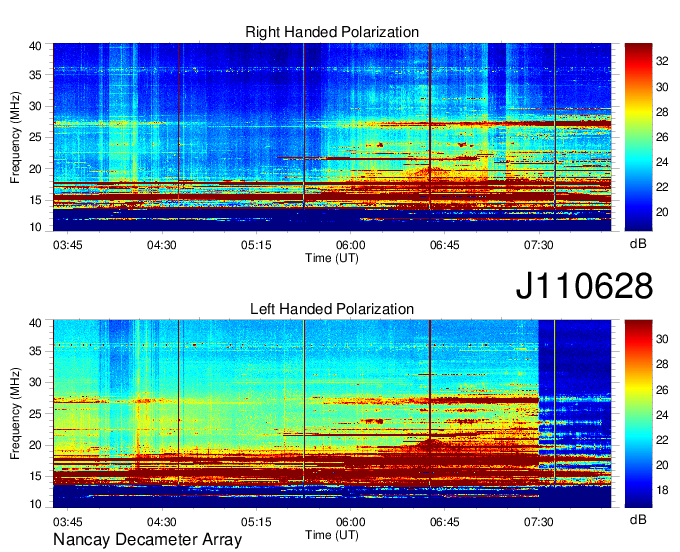
Task: Click the 15 MHz tick of Left Handed plot
Action: click(x=35, y=476)
